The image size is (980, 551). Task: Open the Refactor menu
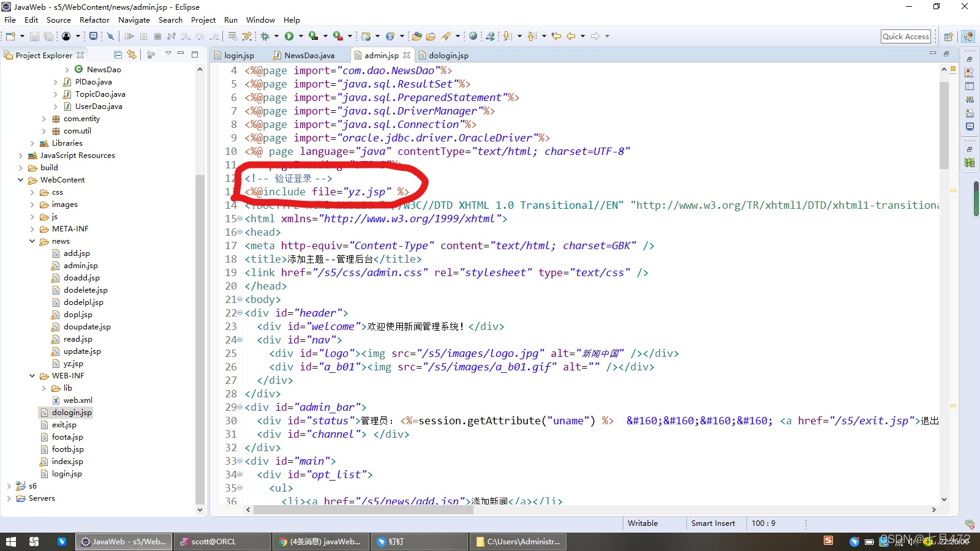click(x=94, y=20)
